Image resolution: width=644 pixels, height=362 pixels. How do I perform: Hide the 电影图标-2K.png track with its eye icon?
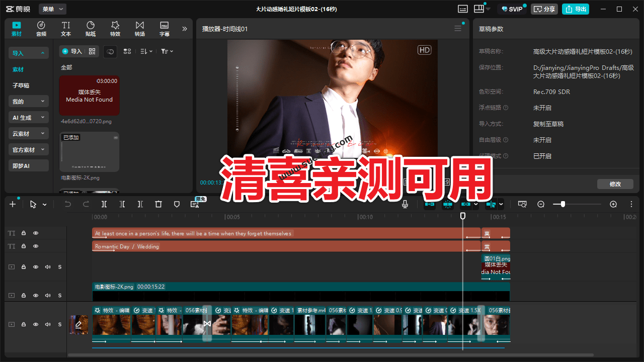pos(35,295)
